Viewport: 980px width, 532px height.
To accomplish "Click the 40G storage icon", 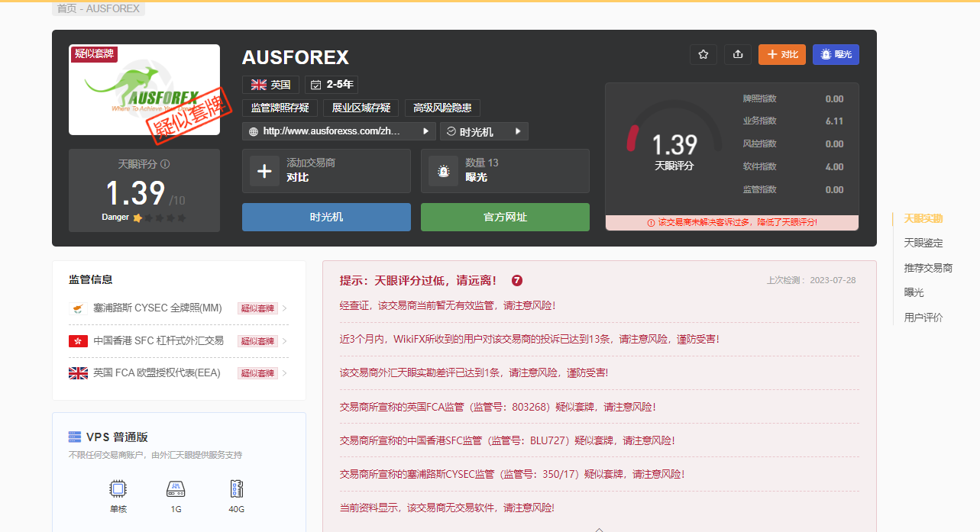I will pos(236,489).
